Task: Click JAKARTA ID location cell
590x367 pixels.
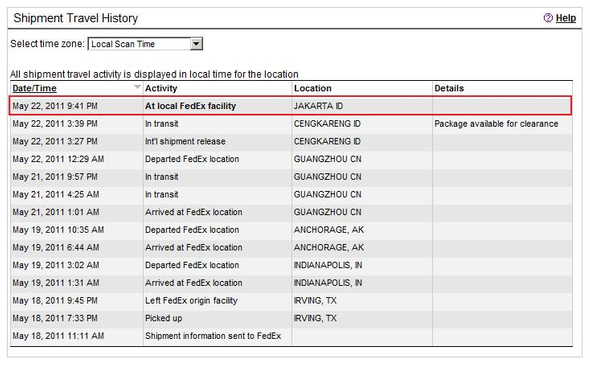Action: [318, 106]
